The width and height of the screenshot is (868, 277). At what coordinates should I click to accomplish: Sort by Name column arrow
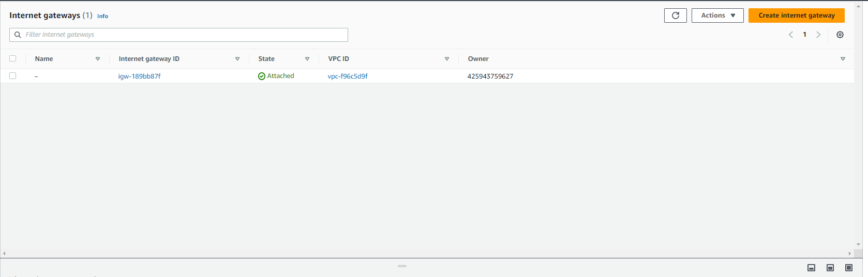97,59
